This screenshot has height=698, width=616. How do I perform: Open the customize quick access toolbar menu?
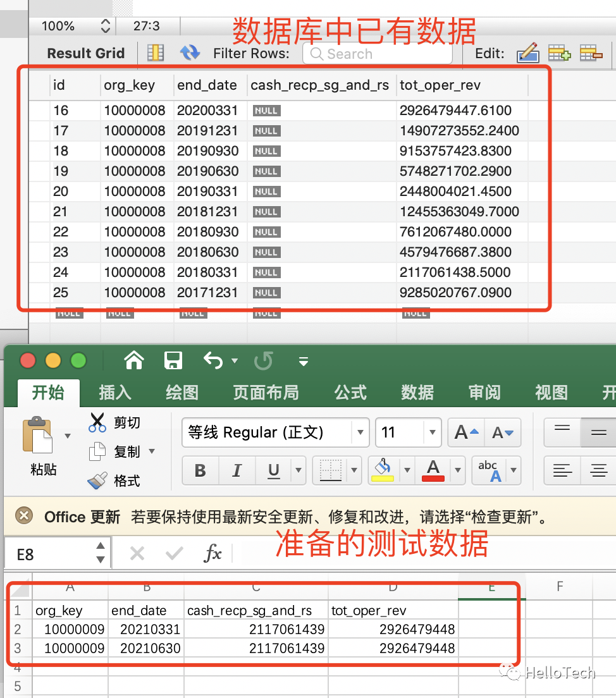click(304, 361)
